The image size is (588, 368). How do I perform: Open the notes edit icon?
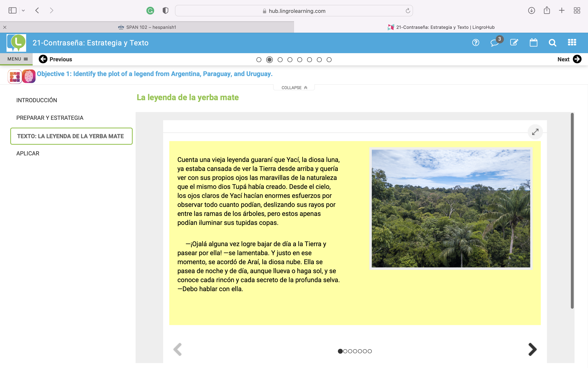point(514,43)
